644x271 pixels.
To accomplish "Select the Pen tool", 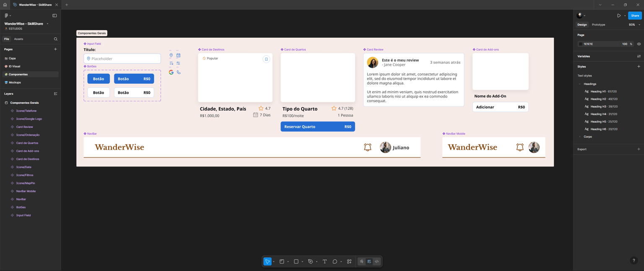I will (310, 261).
